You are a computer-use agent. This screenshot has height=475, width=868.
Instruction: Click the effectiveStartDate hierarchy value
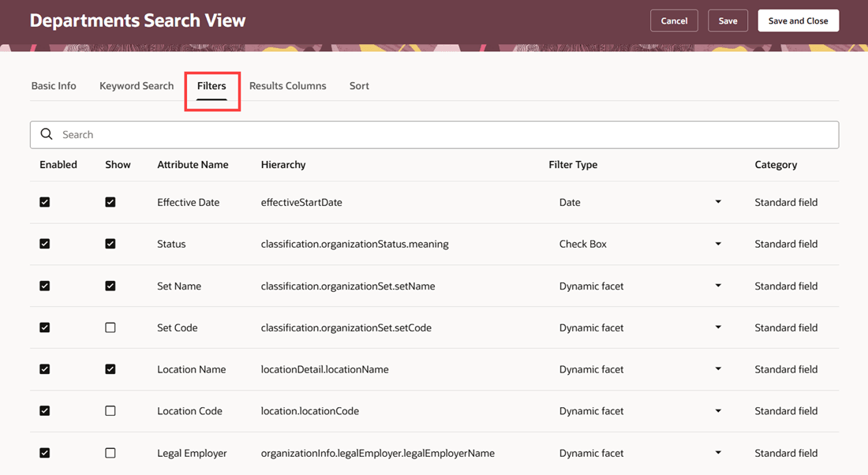tap(301, 202)
